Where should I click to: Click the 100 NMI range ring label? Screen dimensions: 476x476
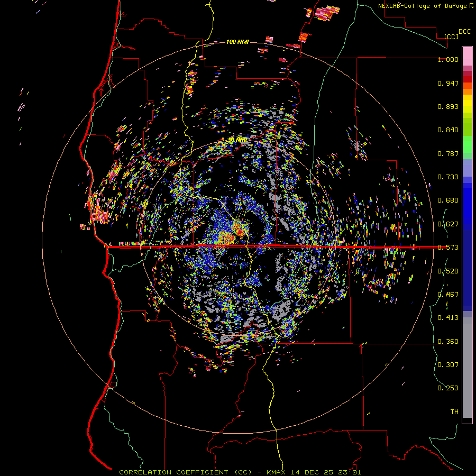click(237, 42)
